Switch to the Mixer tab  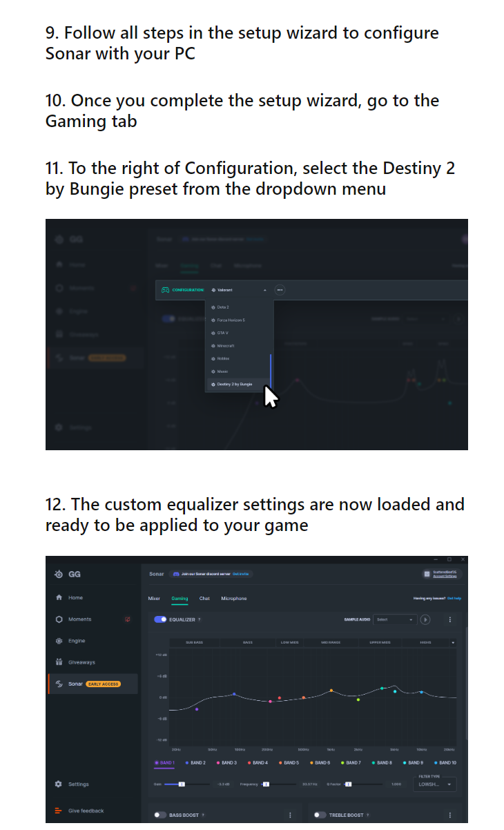pos(154,599)
